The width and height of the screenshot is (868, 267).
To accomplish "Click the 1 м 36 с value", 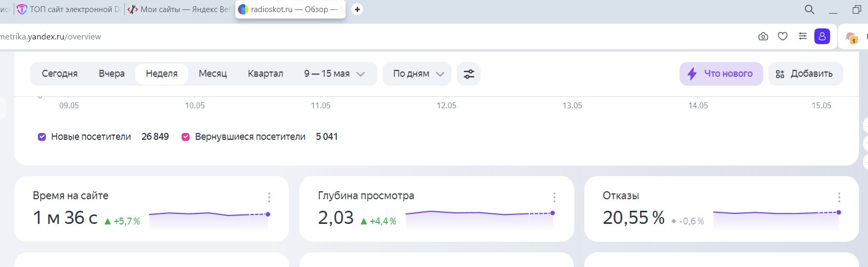I will pos(65,218).
